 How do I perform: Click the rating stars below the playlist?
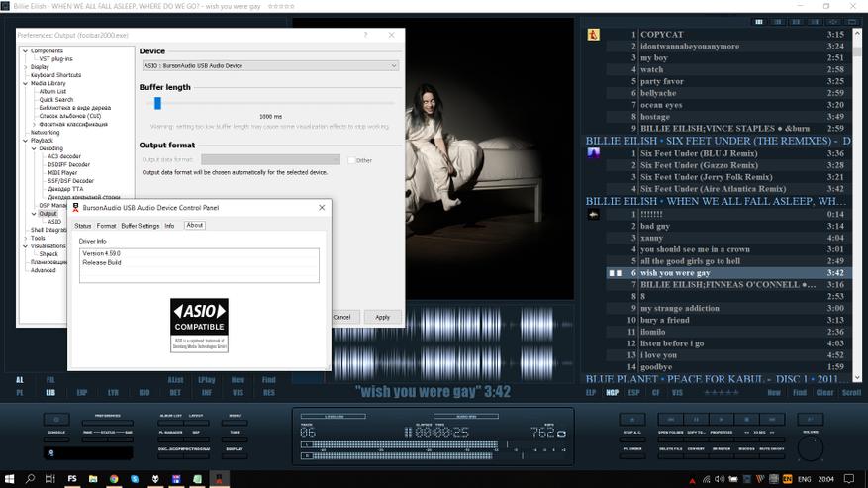[x=722, y=392]
